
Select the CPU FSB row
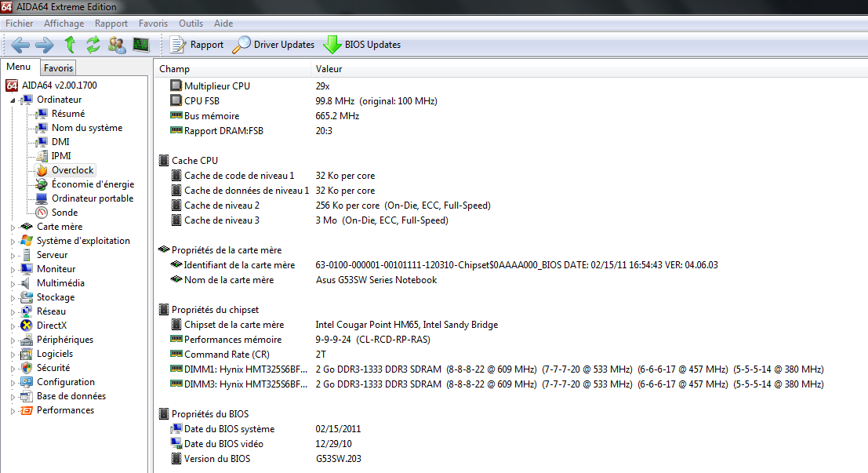pos(204,101)
